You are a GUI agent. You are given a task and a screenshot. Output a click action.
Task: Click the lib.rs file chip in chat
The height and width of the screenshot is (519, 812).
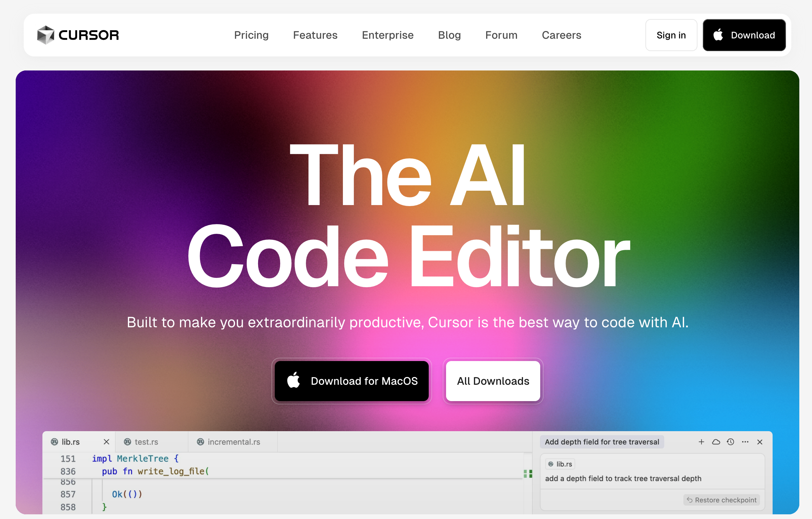pos(560,464)
